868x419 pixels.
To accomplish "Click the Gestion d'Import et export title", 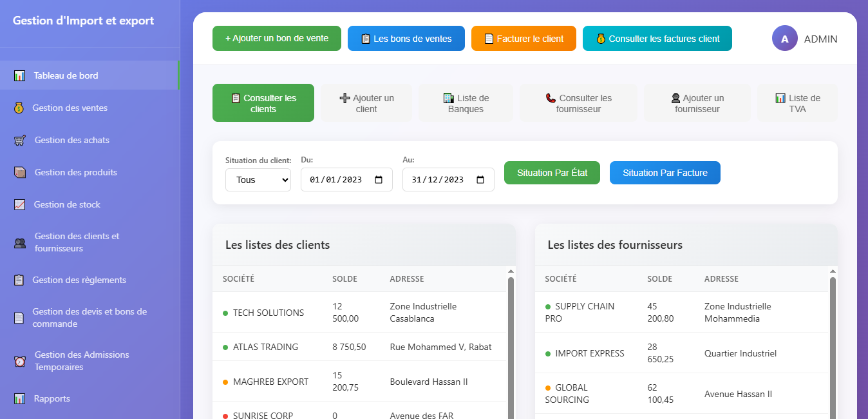I will coord(84,21).
